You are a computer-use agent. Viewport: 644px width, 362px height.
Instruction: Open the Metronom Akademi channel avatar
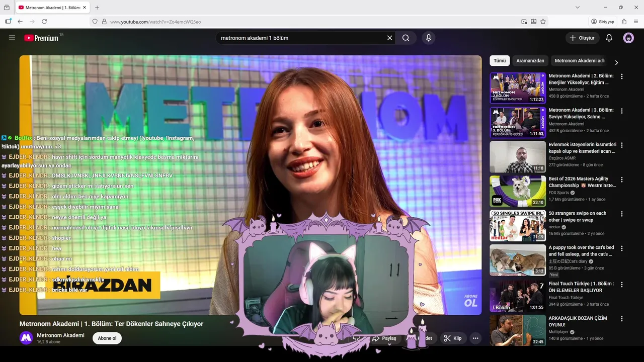(26, 338)
